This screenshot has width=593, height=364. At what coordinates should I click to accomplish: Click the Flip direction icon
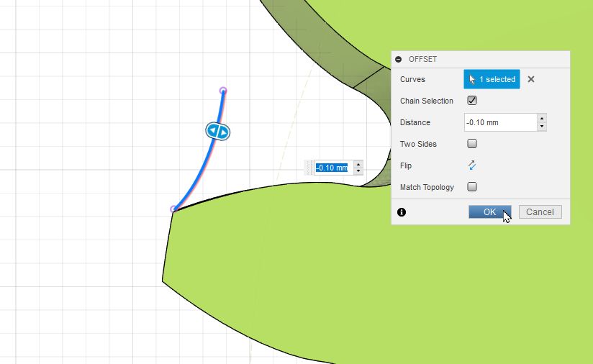[472, 165]
